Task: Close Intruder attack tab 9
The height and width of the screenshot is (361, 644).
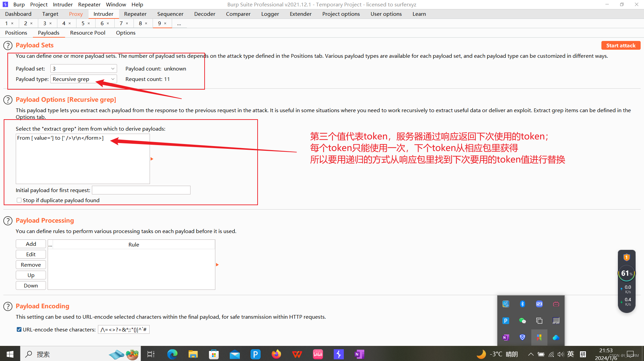Action: point(165,23)
